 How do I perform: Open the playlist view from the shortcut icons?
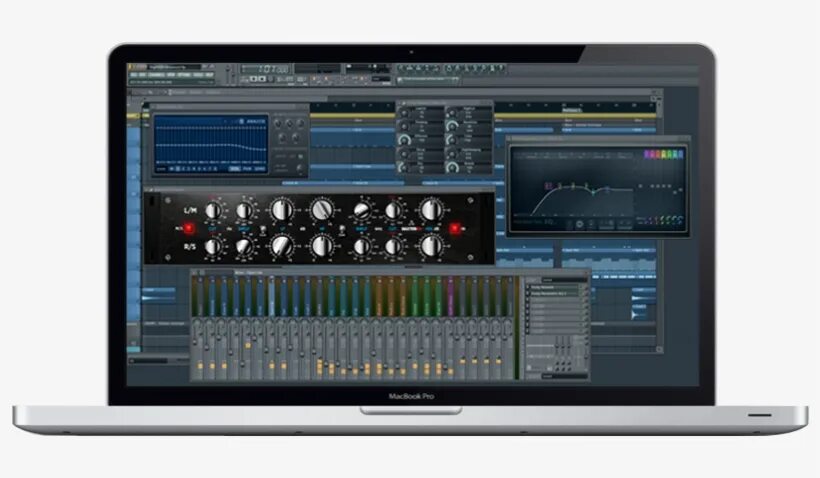click(401, 69)
